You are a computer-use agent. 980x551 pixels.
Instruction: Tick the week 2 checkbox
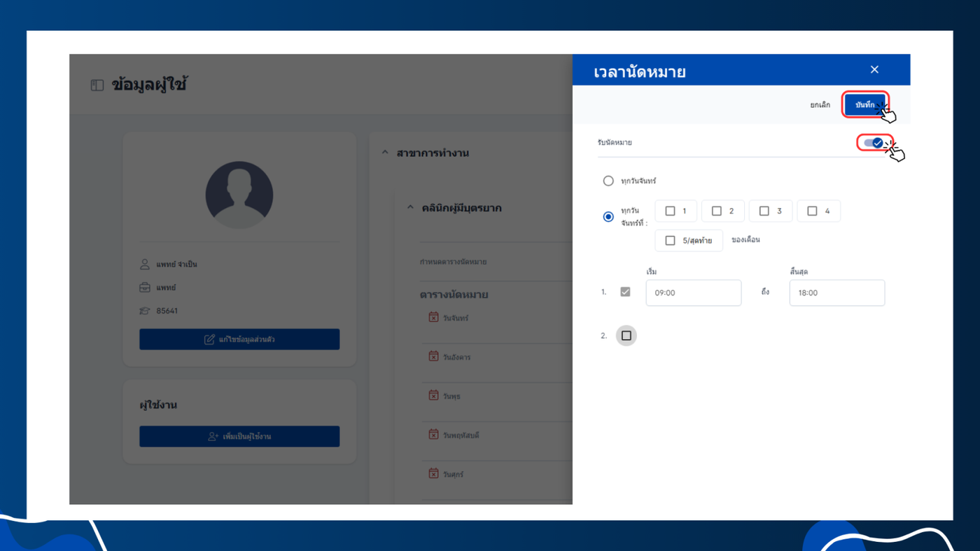tap(716, 211)
